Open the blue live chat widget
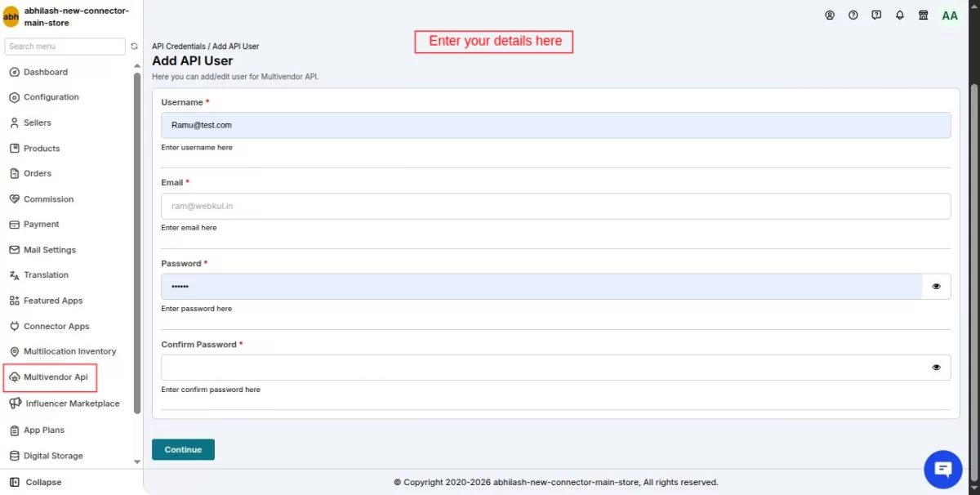Screen dimensions: 980x495 coord(943,469)
